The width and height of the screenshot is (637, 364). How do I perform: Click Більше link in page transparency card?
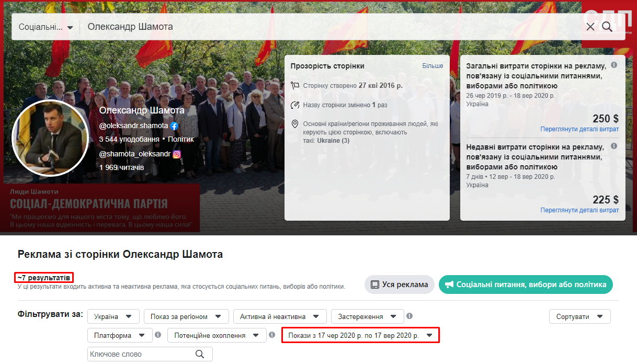[x=433, y=66]
